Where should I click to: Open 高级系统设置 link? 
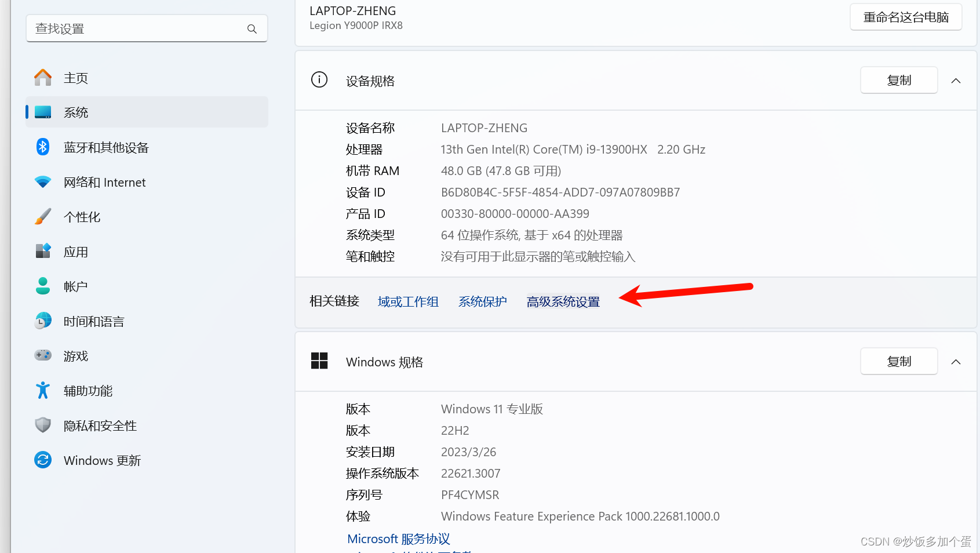click(563, 302)
